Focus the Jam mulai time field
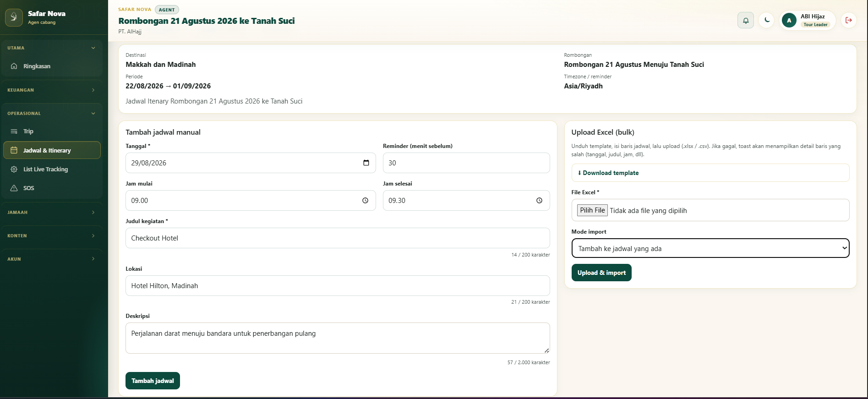This screenshot has height=399, width=868. tap(251, 201)
